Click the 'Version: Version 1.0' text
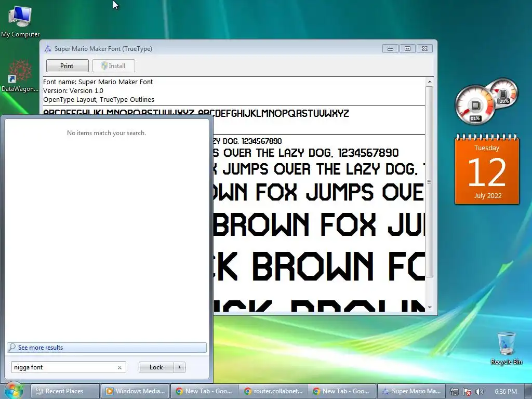This screenshot has height=399, width=532. point(73,90)
